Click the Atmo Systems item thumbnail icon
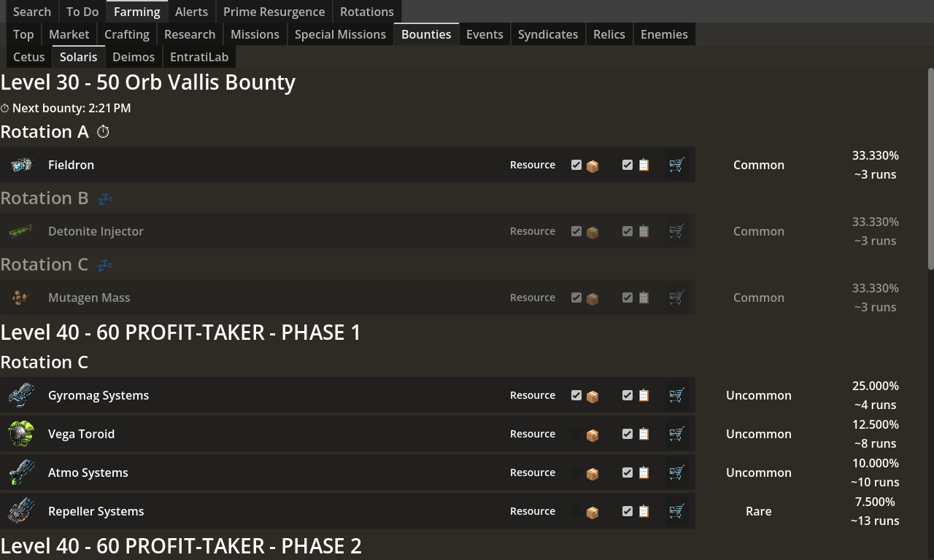This screenshot has width=934, height=560. tap(21, 472)
